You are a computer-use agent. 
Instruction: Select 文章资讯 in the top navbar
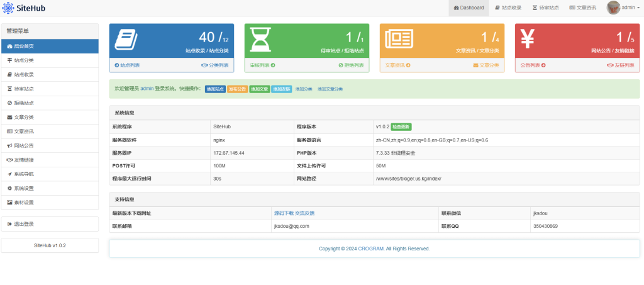[x=583, y=8]
